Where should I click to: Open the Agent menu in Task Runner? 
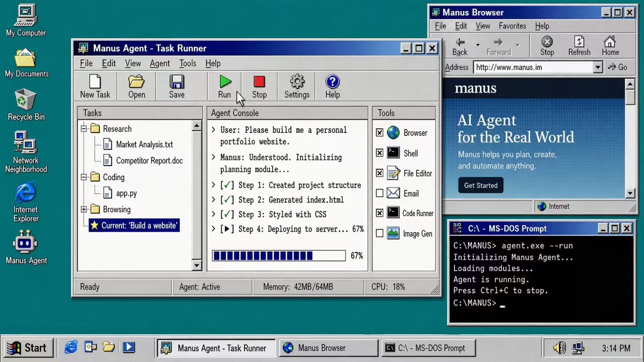click(160, 63)
